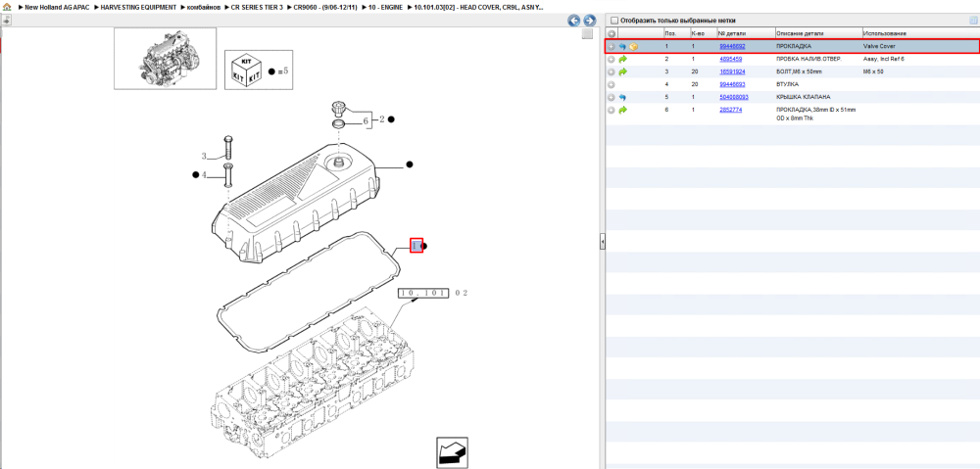Select the Valve Cover usage cell
Screen dimensions: 980x469
[879, 46]
